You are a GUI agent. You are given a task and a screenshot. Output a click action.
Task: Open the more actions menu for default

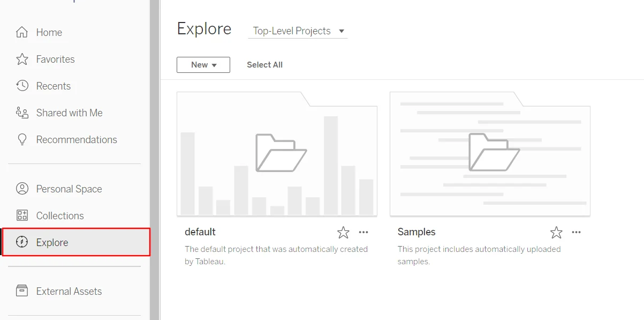(363, 232)
